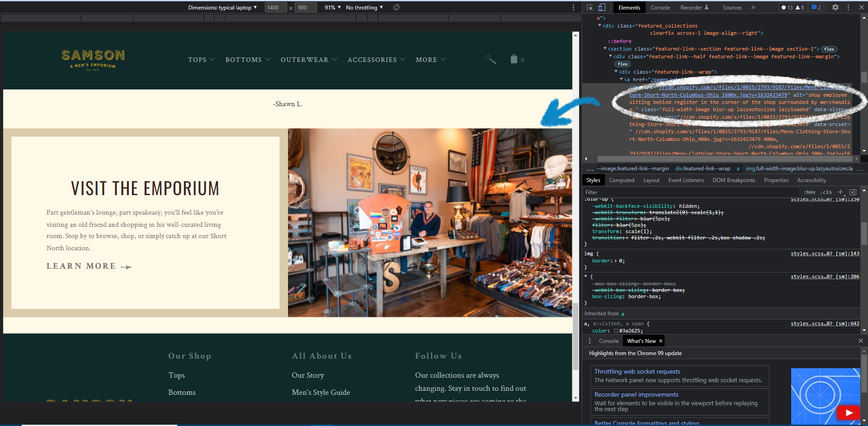Image resolution: width=868 pixels, height=426 pixels.
Task: Open the TOPS navigation dropdown
Action: click(202, 60)
